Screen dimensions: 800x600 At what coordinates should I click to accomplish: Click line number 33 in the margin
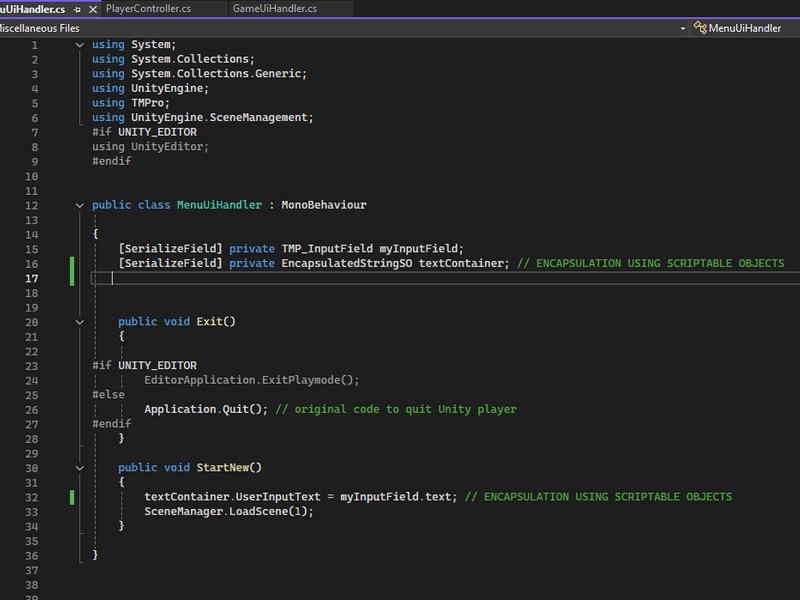[32, 512]
